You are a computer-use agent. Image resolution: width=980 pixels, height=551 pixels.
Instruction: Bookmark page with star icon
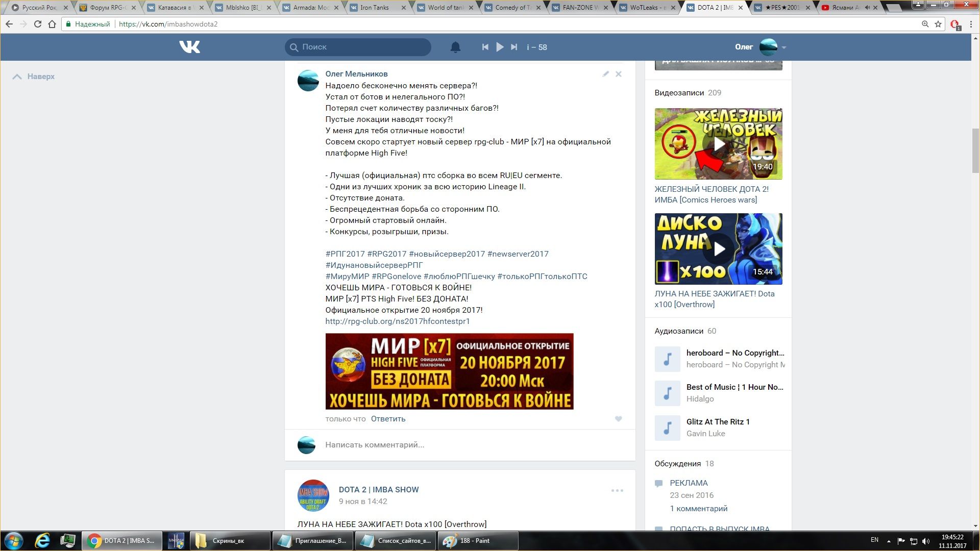pyautogui.click(x=938, y=24)
